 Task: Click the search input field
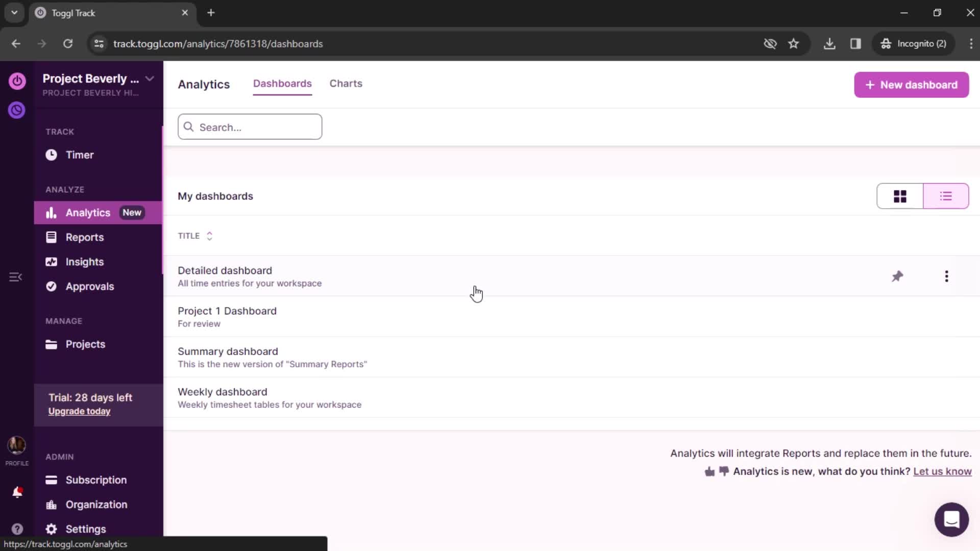250,127
